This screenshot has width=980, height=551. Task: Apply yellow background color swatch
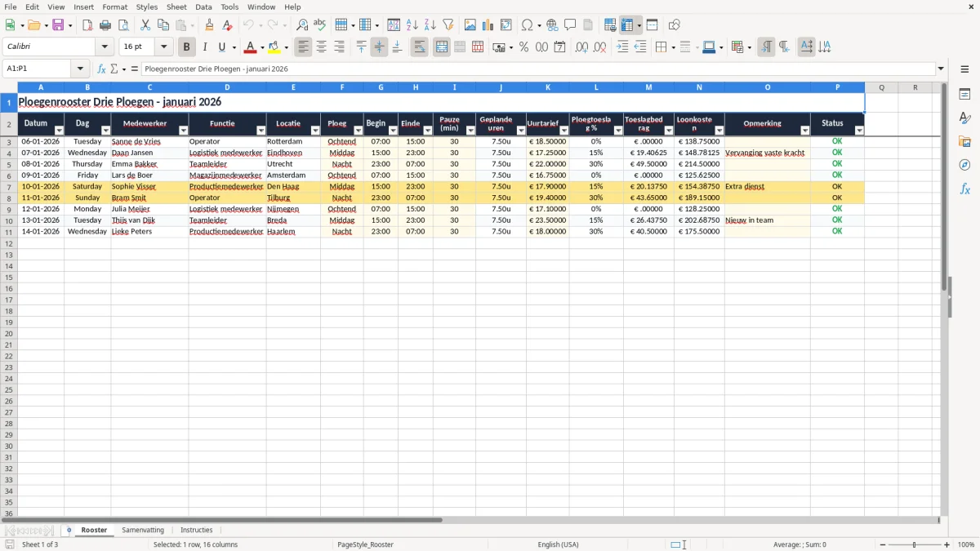(x=274, y=47)
